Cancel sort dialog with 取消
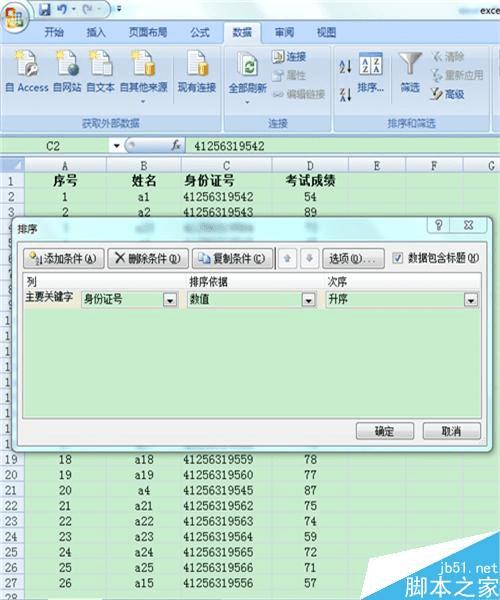 [451, 431]
